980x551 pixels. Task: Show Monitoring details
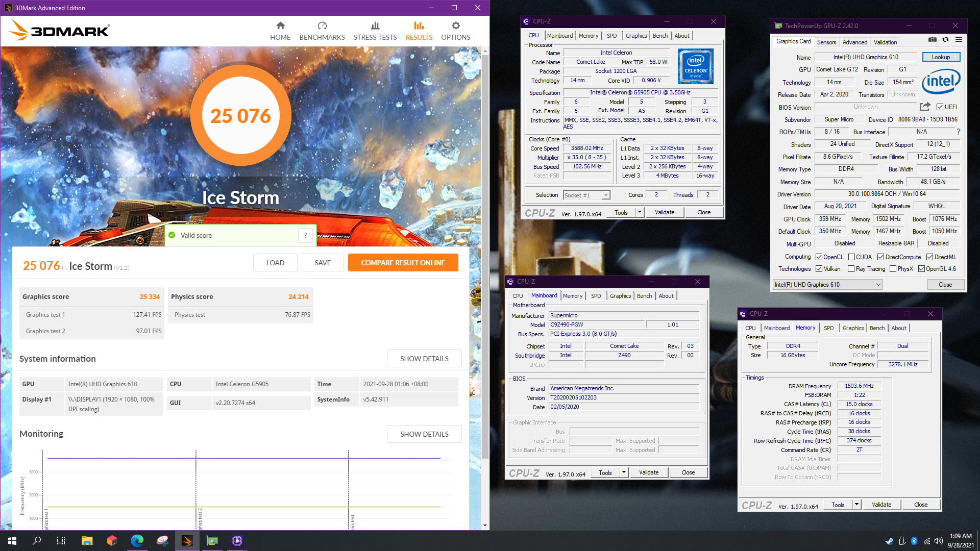[424, 434]
